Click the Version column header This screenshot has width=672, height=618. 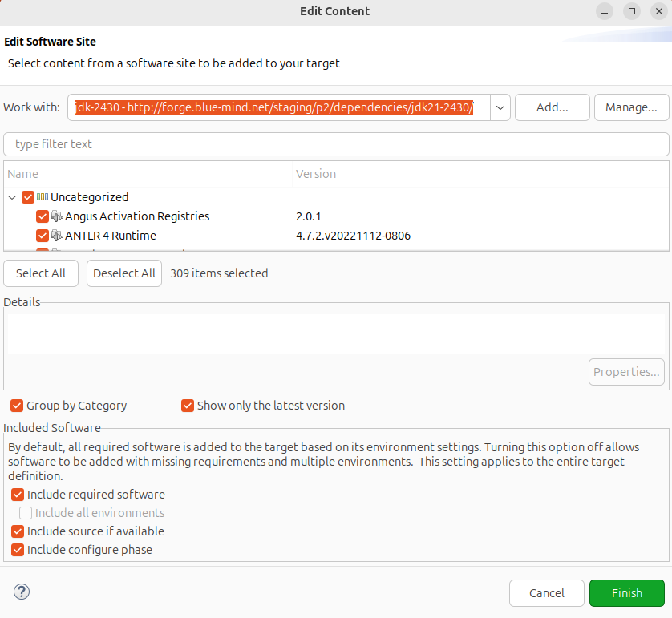[316, 174]
